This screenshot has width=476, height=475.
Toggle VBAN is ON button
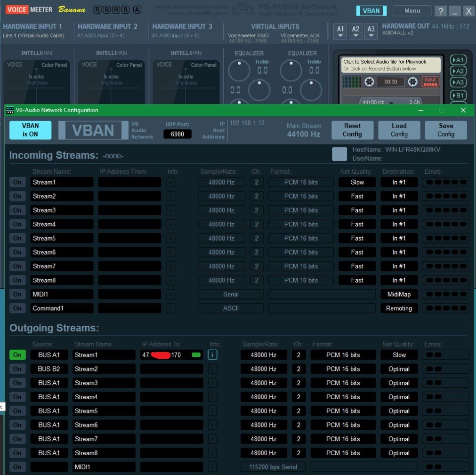pos(30,130)
